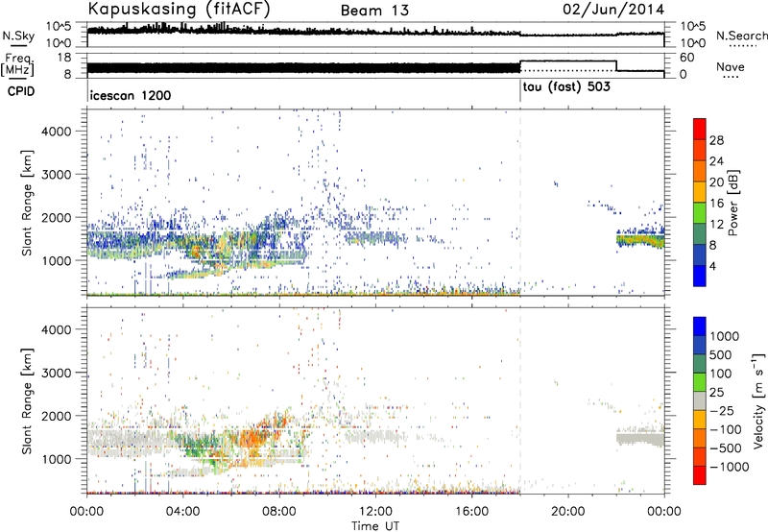Viewport: 768px width, 532px height.
Task: Click the 100 velocity colorbar label
Action: 721,374
